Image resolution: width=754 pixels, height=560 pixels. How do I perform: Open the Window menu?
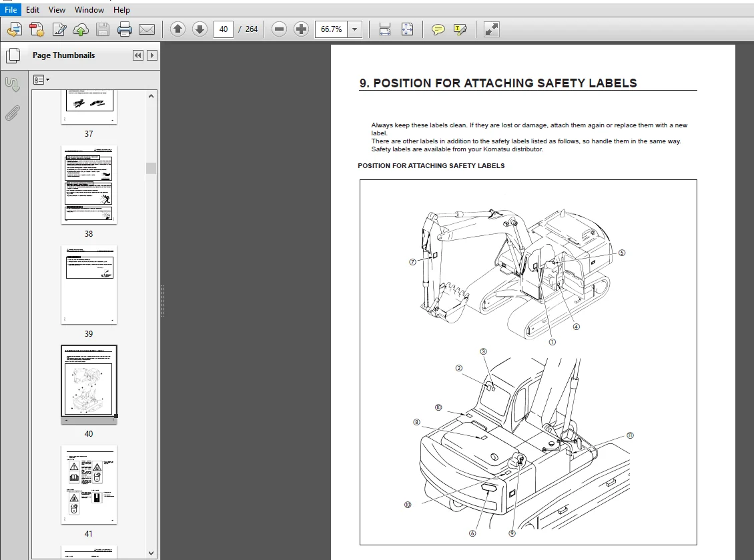pos(89,9)
